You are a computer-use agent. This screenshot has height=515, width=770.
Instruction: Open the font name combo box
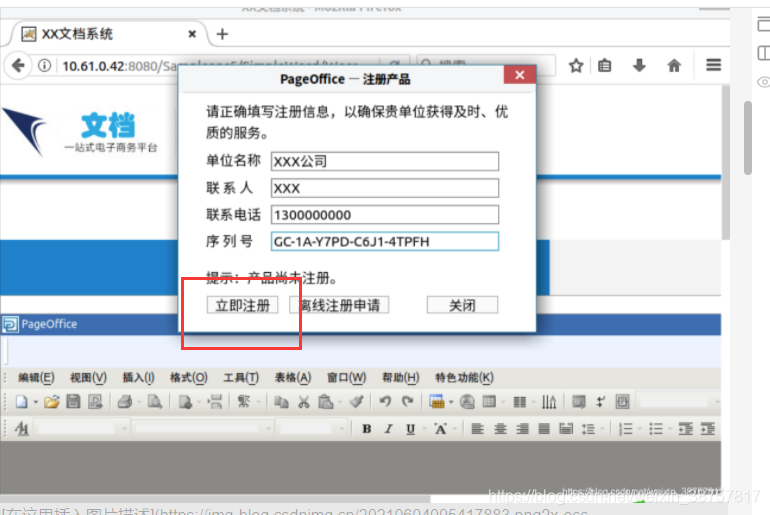[204, 429]
